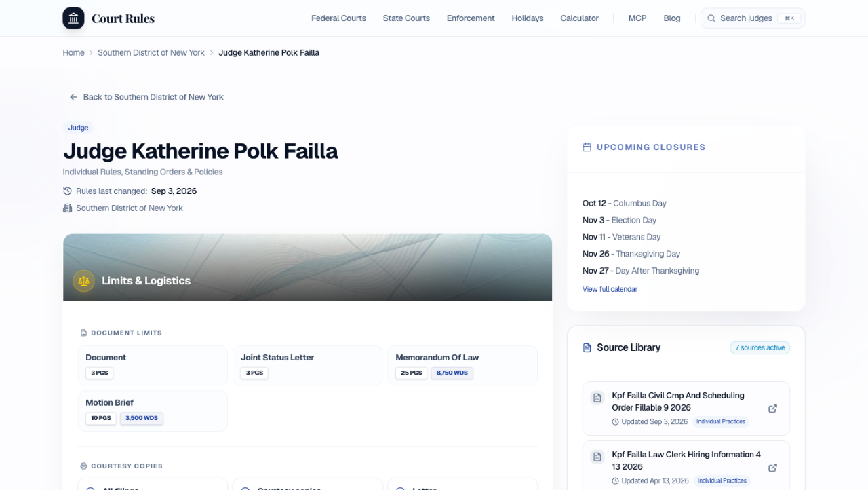
Task: Click file icon of Law Clerk Hiring source
Action: 597,457
